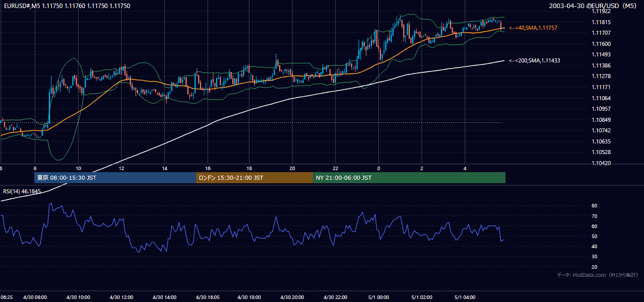Click RSI scale value 80
The height and width of the screenshot is (302, 644).
(594, 206)
